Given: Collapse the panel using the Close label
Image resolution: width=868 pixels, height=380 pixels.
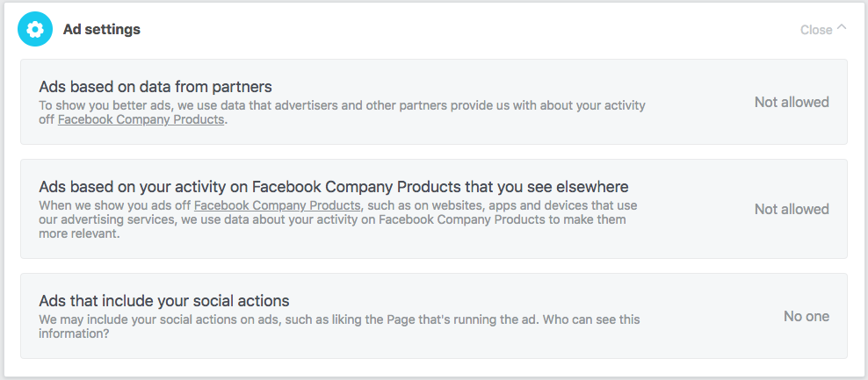Looking at the screenshot, I should coord(815,30).
